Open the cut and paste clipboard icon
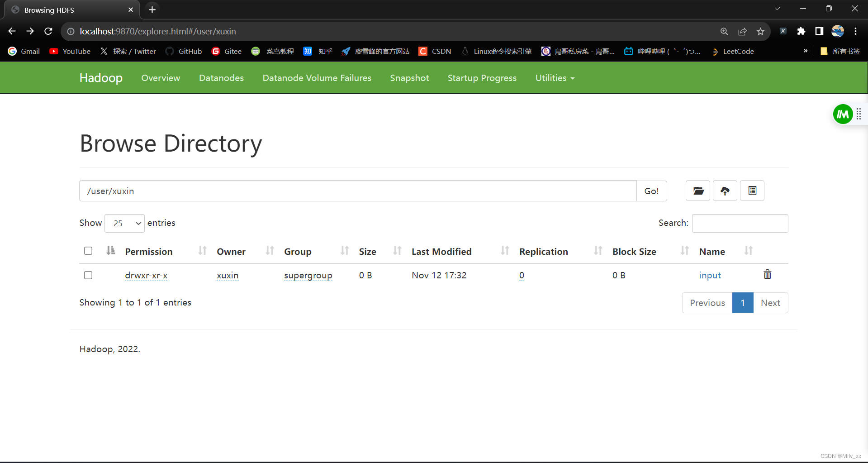Viewport: 868px width, 463px height. pyautogui.click(x=752, y=191)
